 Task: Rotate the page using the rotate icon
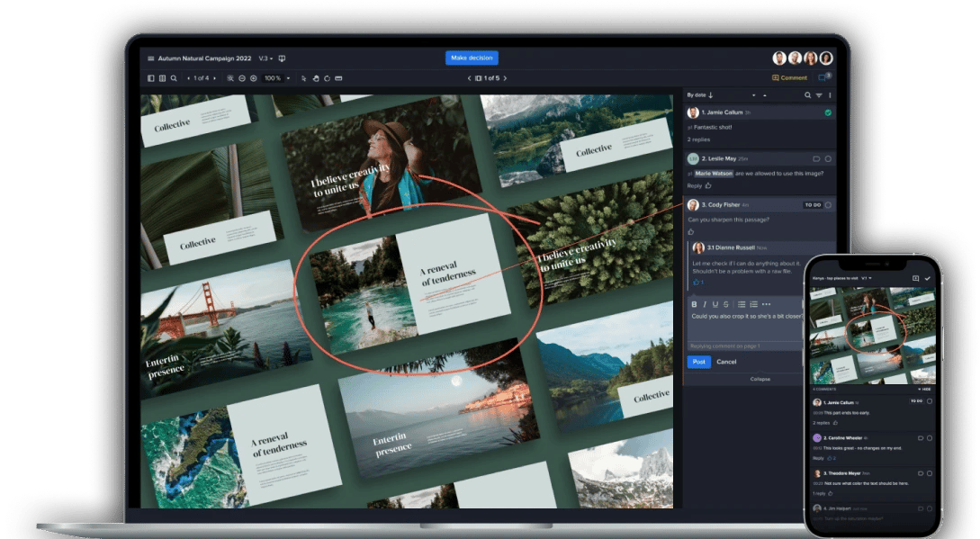coord(326,78)
